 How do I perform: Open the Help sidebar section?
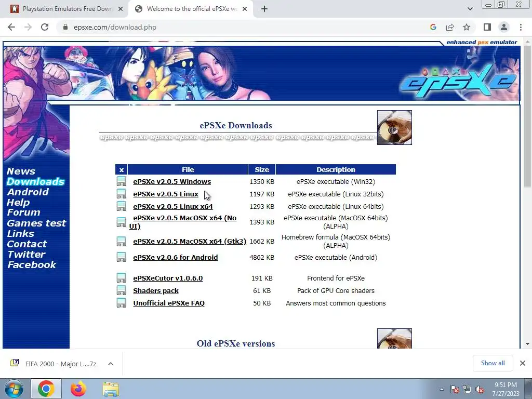click(18, 203)
